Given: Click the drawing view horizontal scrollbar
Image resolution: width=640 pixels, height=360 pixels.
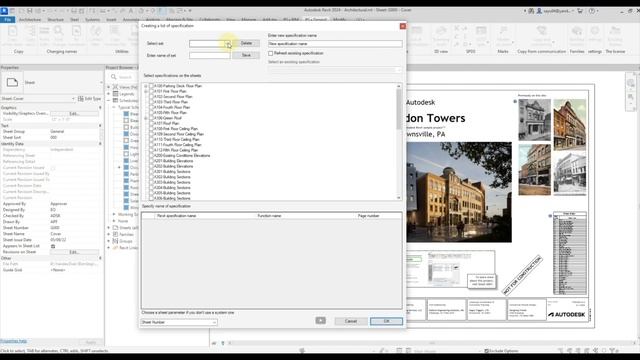Looking at the screenshot, I should (432, 343).
